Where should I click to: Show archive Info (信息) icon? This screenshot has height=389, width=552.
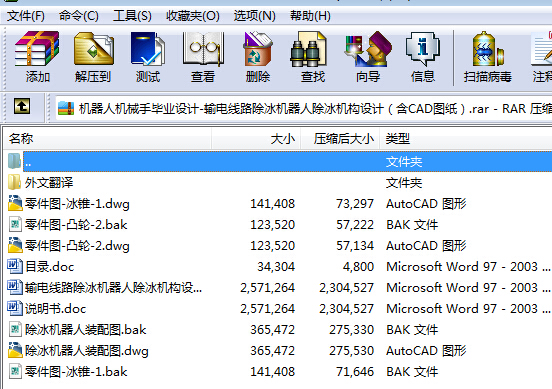pyautogui.click(x=422, y=49)
